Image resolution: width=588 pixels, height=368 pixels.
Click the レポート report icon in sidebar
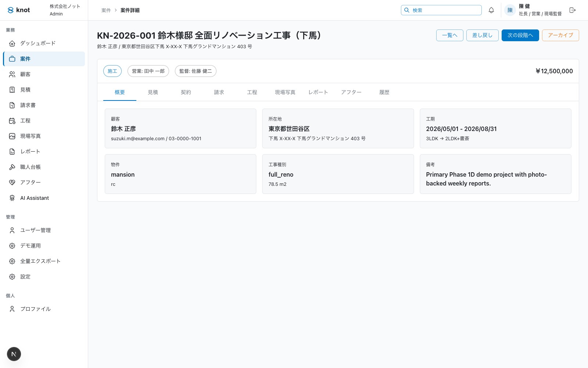pos(12,152)
